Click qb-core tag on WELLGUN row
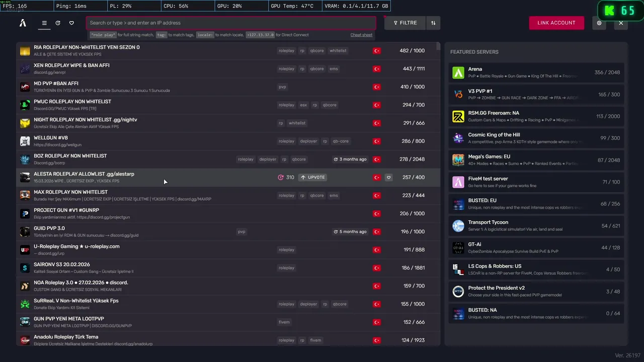 click(x=341, y=141)
